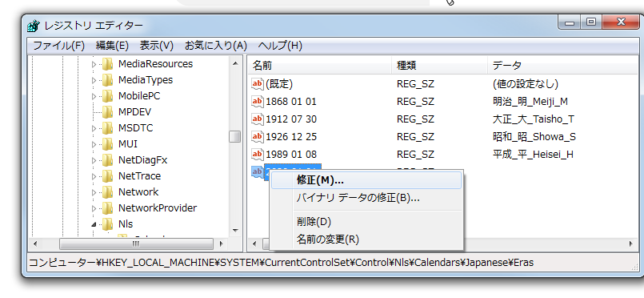Screen dimensions: 644x298
Task: Click the 1868 01 01 value icon
Action: tap(258, 102)
